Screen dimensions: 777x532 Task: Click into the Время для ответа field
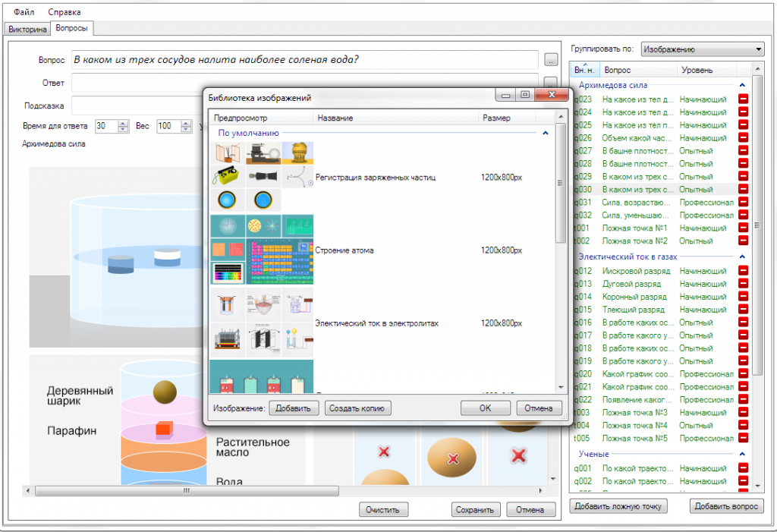pos(105,126)
